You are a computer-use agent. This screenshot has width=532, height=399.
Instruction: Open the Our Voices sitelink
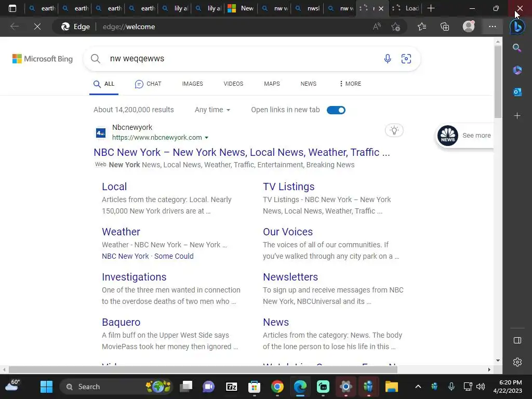(x=288, y=232)
